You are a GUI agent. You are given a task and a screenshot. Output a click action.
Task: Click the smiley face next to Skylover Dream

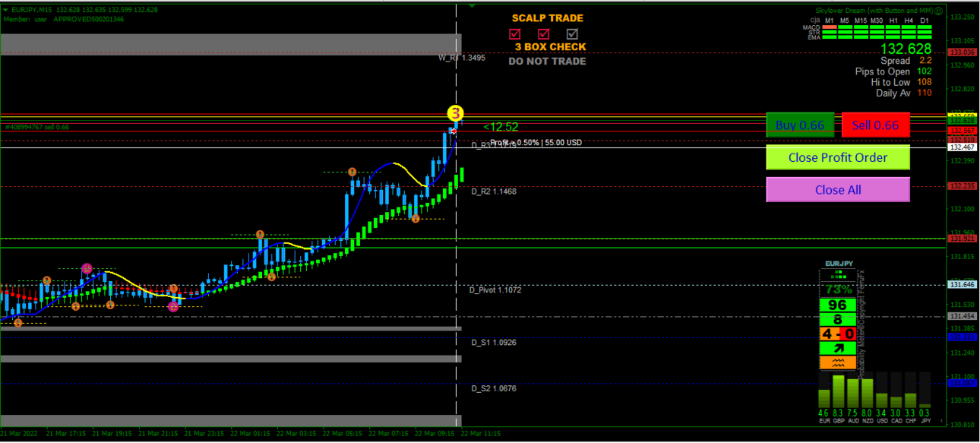(x=939, y=11)
